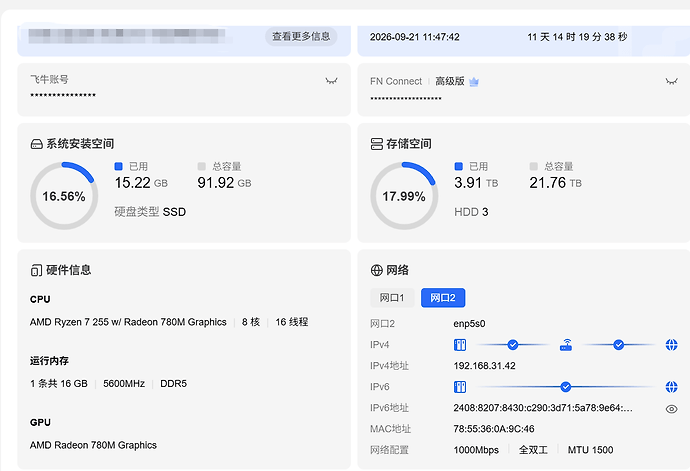Image resolution: width=690 pixels, height=471 pixels.
Task: Click the 1 条共 16 GB memory text
Action: click(59, 384)
